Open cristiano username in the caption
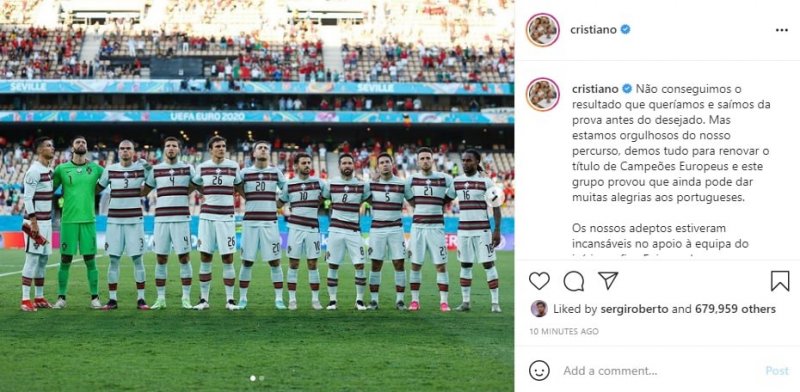Viewport: 800px width, 392px height. (x=594, y=89)
